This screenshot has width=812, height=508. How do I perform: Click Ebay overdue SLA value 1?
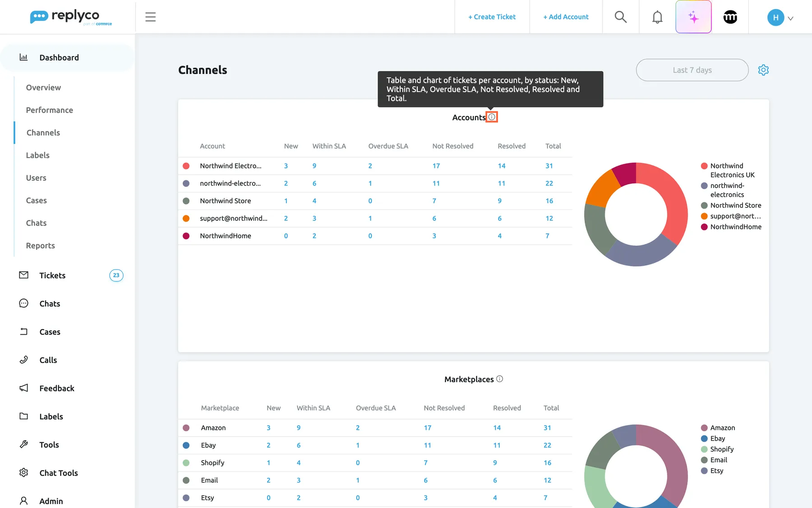[x=358, y=445]
